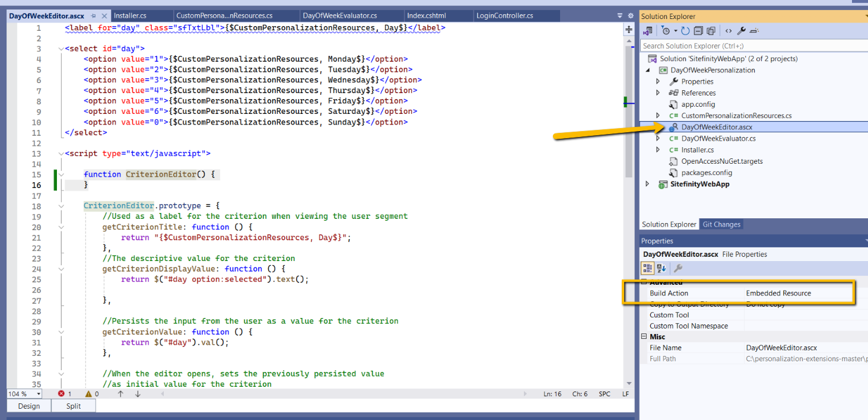868x420 pixels.
Task: Collapse All nodes in Solution Explorer
Action: coord(698,31)
